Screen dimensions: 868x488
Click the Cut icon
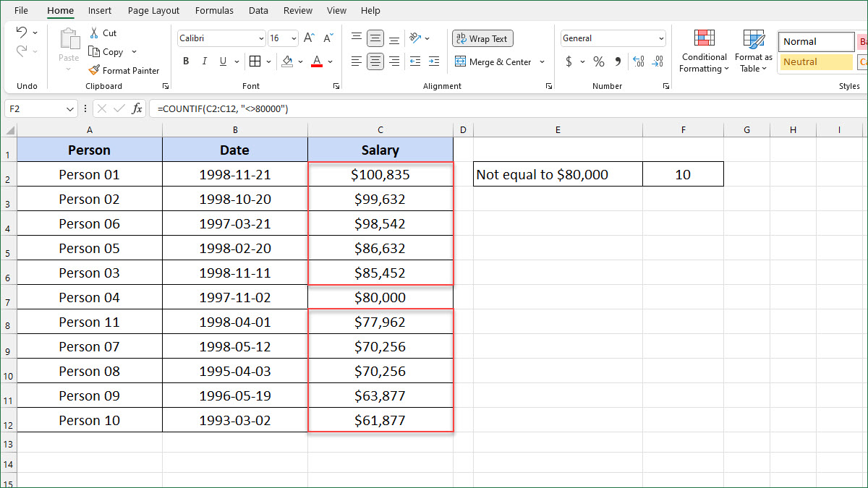point(103,33)
